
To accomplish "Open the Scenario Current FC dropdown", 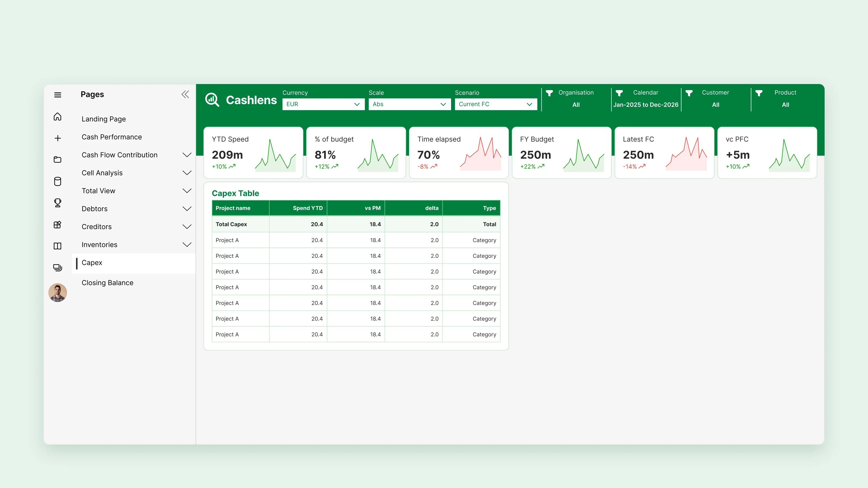I will coord(496,104).
